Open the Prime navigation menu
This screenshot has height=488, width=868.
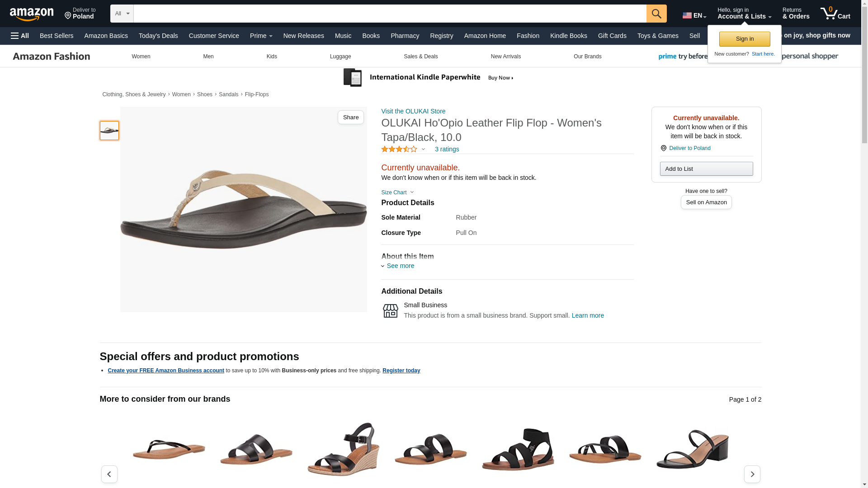point(261,36)
